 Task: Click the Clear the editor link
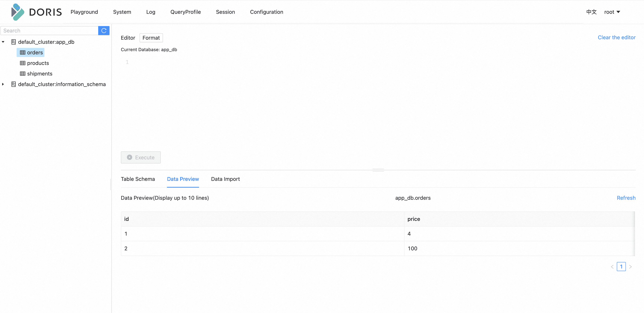tap(616, 37)
